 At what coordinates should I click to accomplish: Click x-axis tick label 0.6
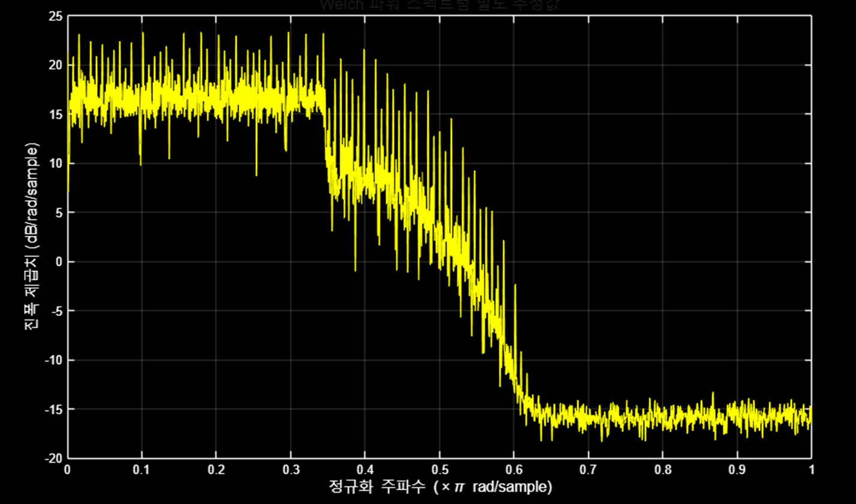click(514, 470)
